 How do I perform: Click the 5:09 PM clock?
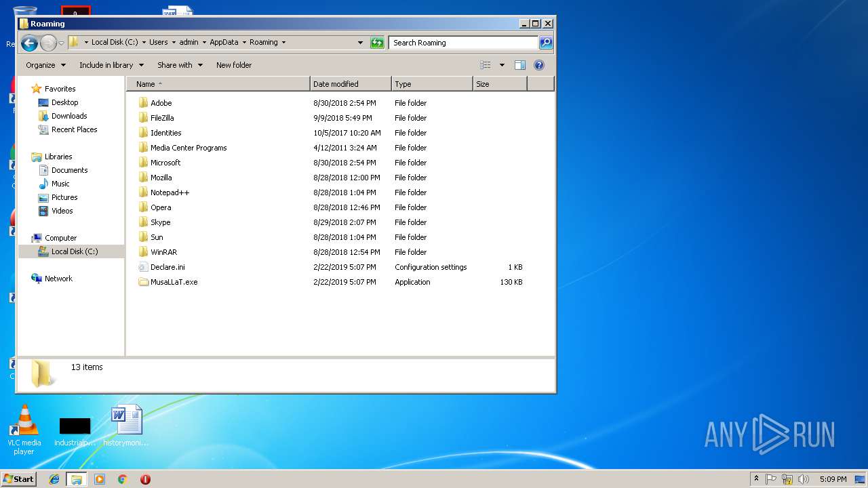833,479
